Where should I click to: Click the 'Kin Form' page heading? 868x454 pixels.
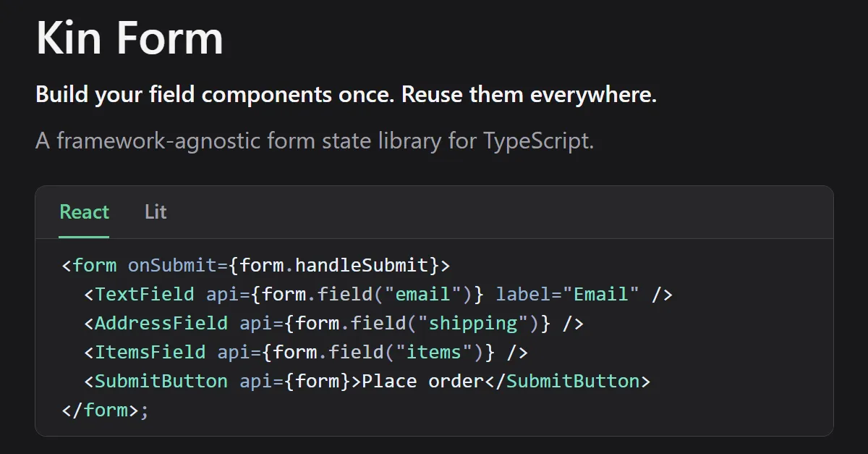coord(130,38)
